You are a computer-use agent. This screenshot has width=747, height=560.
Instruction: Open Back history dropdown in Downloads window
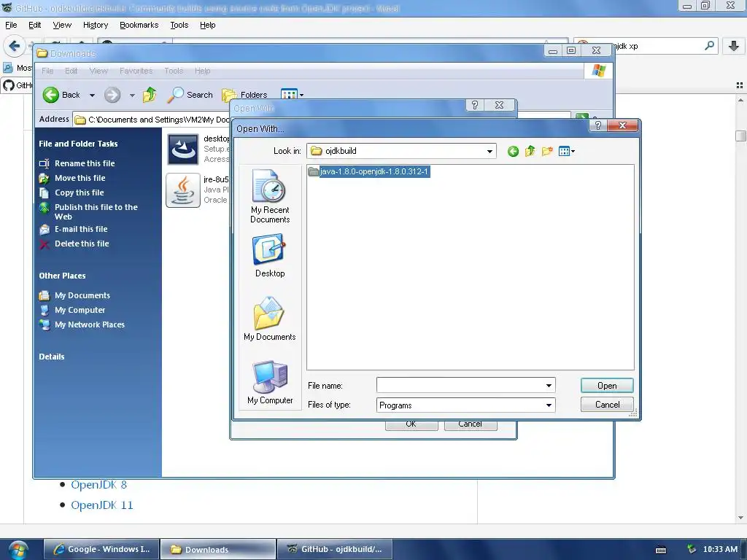click(x=92, y=96)
